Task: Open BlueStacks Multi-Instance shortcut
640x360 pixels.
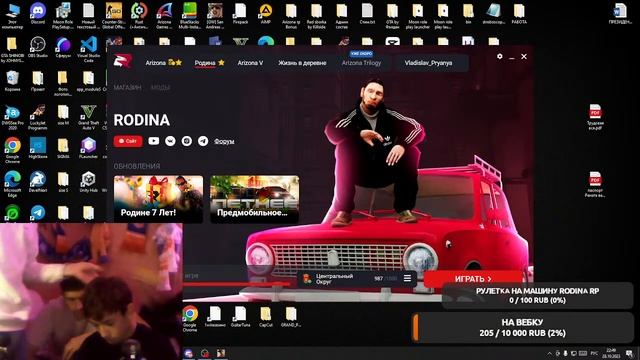Action: 189,16
